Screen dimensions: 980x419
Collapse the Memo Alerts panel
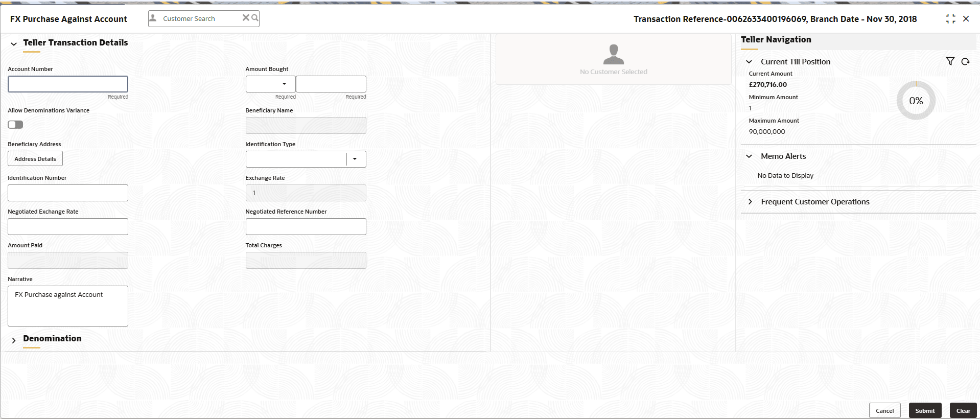click(749, 156)
